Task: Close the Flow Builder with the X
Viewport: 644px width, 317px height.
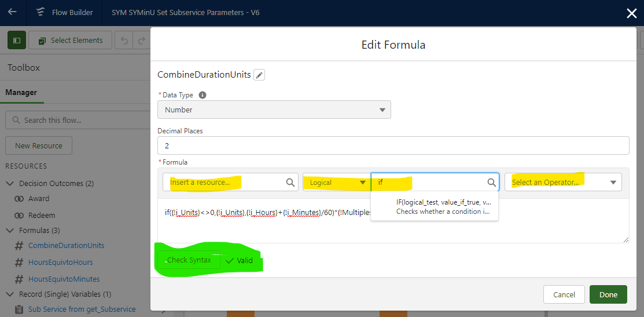Action: [x=632, y=13]
